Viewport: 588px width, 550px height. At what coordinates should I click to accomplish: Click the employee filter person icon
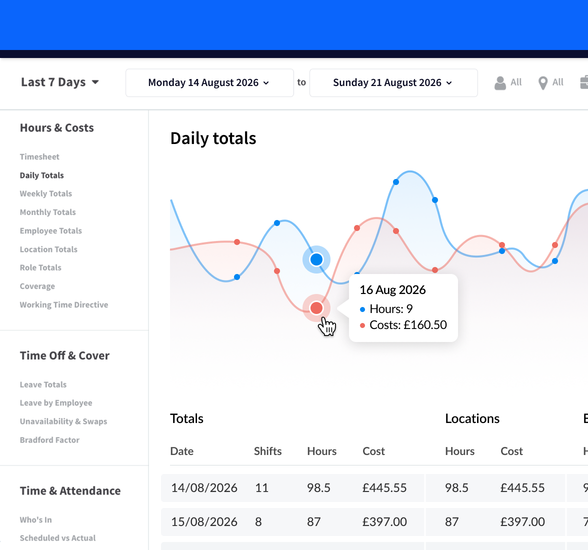[500, 83]
